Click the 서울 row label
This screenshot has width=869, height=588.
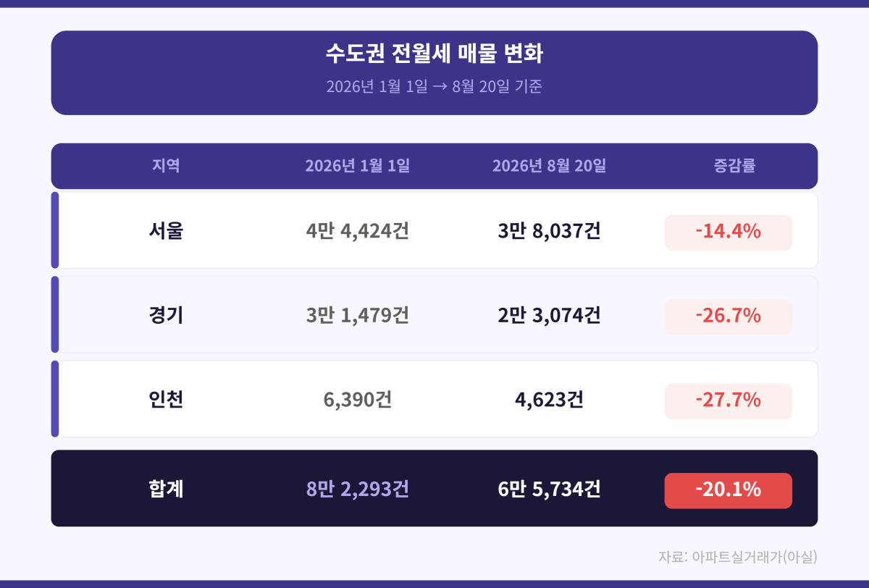click(x=166, y=231)
